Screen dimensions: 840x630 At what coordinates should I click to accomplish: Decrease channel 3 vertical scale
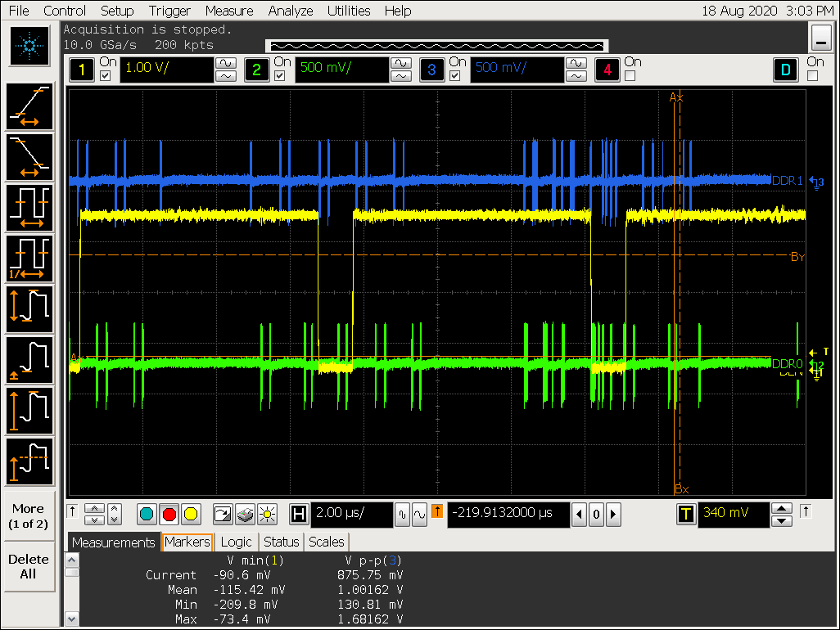[x=576, y=77]
